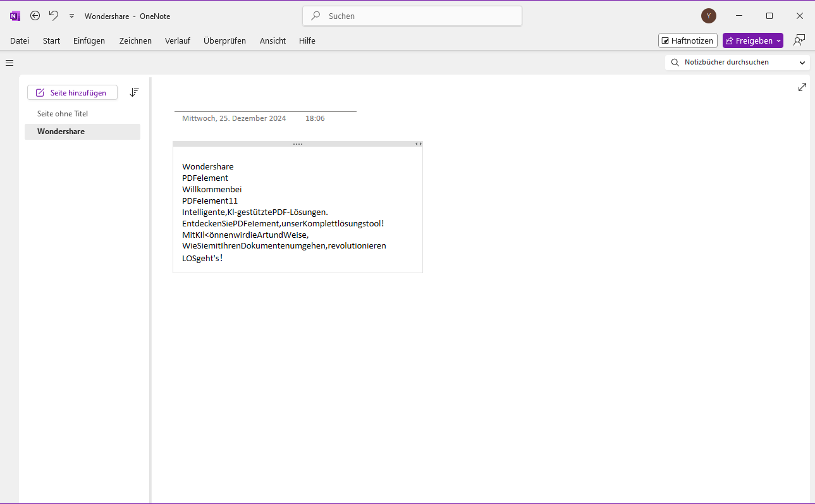Open the Einfügen ribbon tab
The image size is (815, 504).
[89, 40]
